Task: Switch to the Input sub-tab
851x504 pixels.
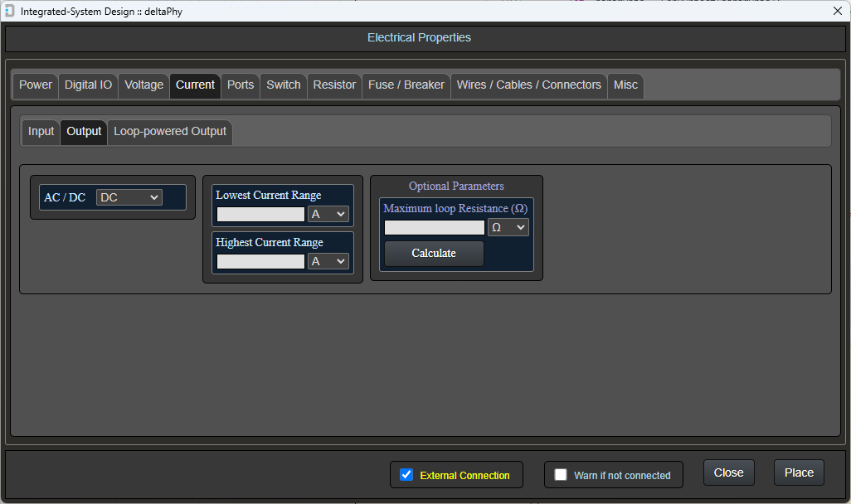Action: (x=41, y=132)
